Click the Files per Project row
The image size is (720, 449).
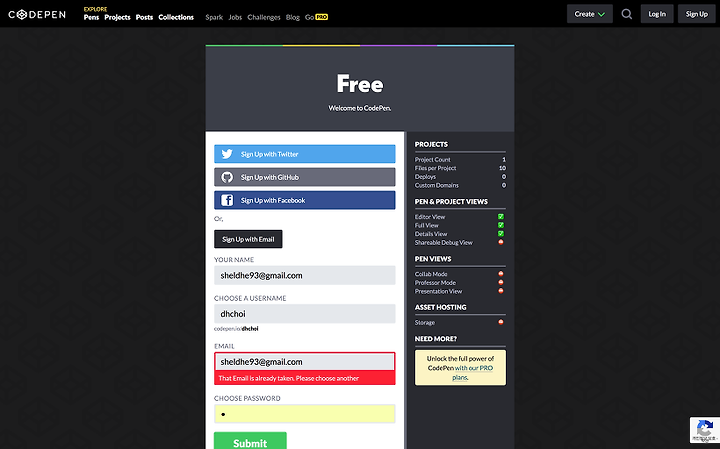point(460,168)
